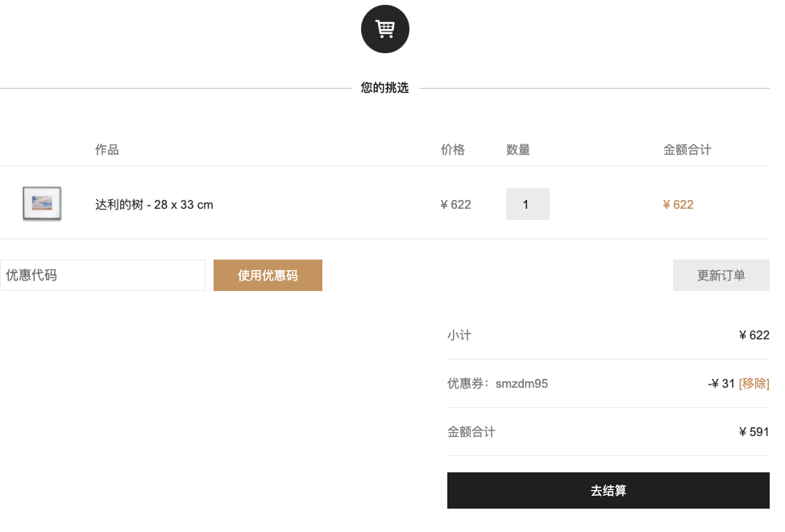Image resolution: width=785 pixels, height=532 pixels.
Task: Click the 小计 label
Action: (x=459, y=335)
